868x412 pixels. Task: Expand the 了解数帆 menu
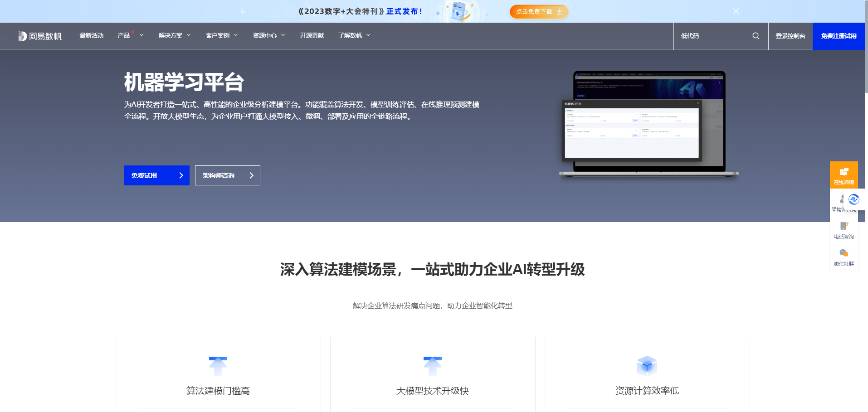click(x=353, y=35)
